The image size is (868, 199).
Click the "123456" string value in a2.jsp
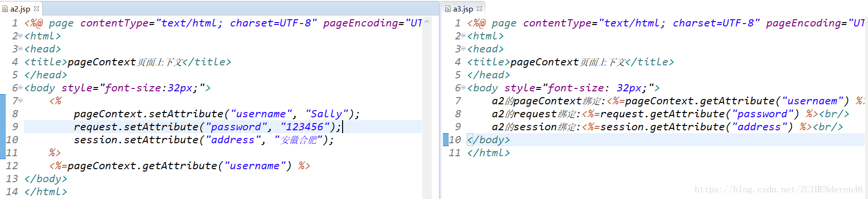point(305,127)
